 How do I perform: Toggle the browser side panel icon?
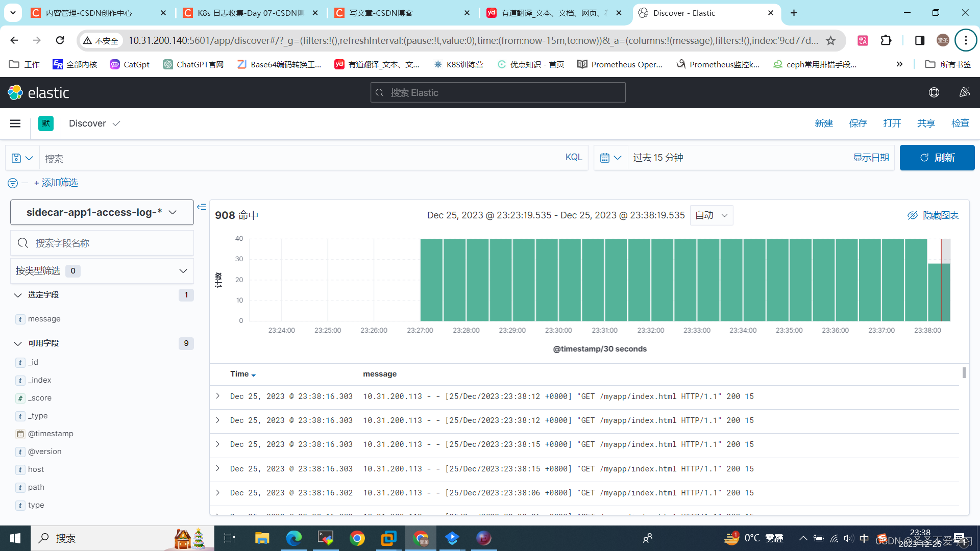tap(920, 40)
